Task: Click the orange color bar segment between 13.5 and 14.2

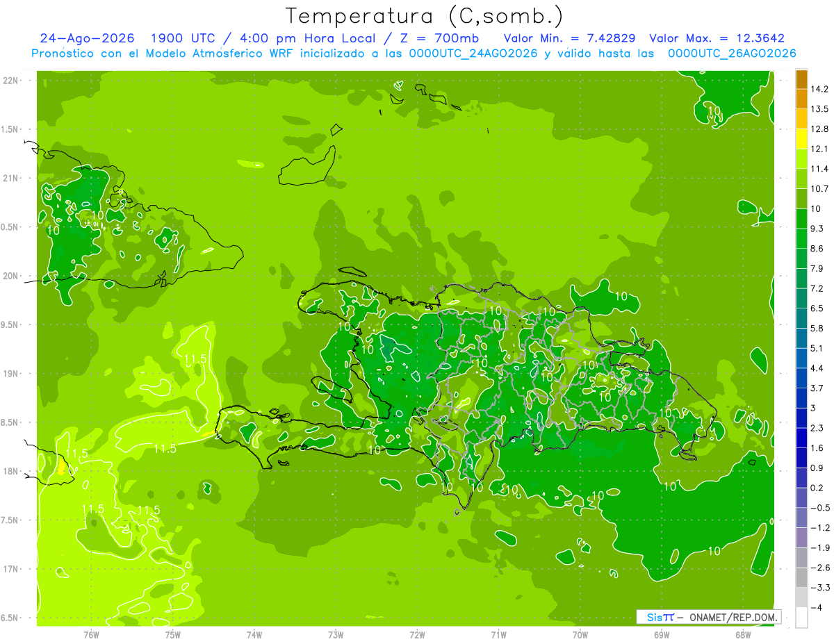Action: pos(801,99)
